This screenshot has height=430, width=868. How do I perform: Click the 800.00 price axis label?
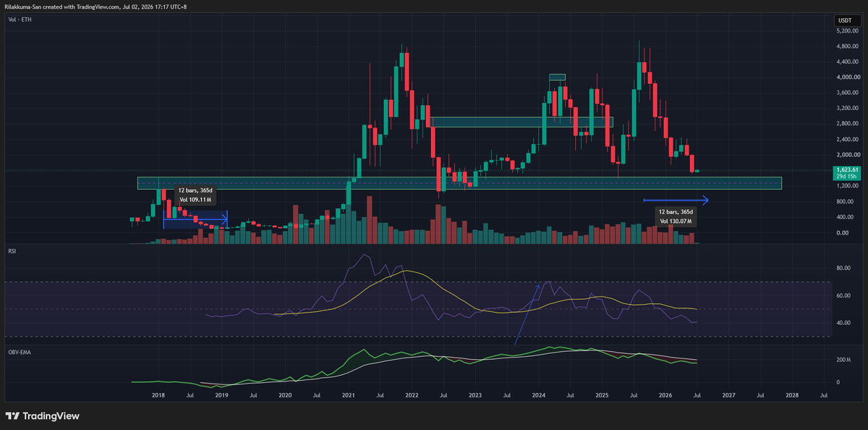pos(844,202)
